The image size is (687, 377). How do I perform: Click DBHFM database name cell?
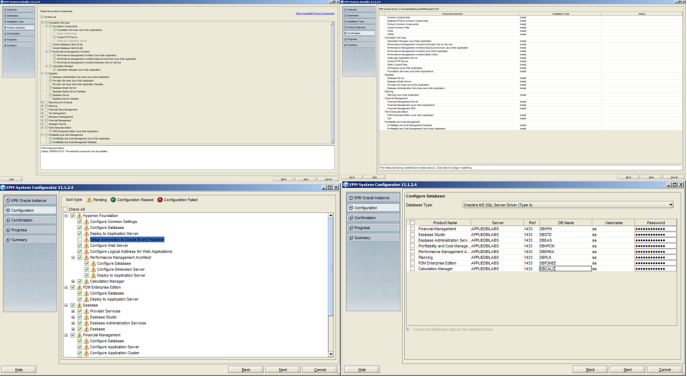[x=565, y=229]
